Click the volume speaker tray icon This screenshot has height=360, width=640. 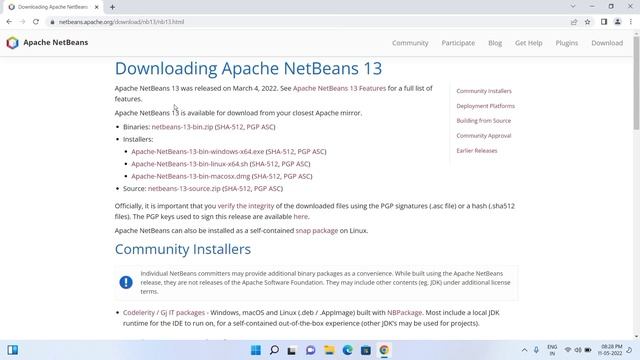click(578, 350)
